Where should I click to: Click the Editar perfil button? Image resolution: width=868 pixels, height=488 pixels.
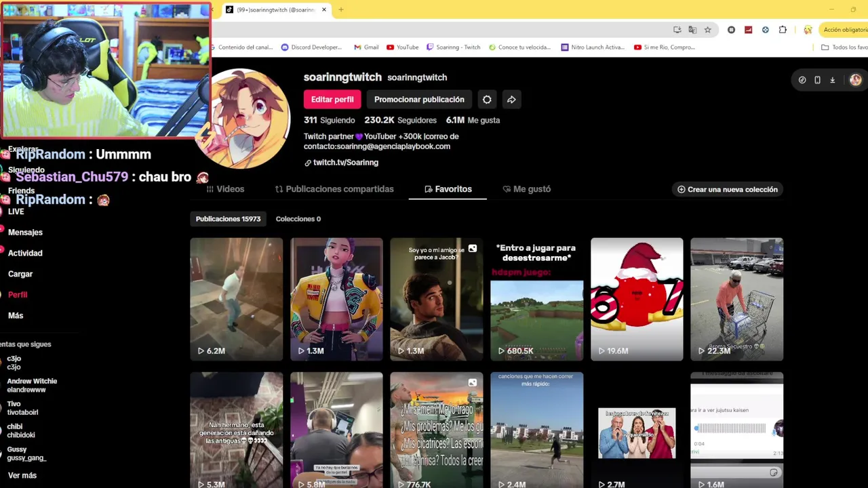pos(332,100)
